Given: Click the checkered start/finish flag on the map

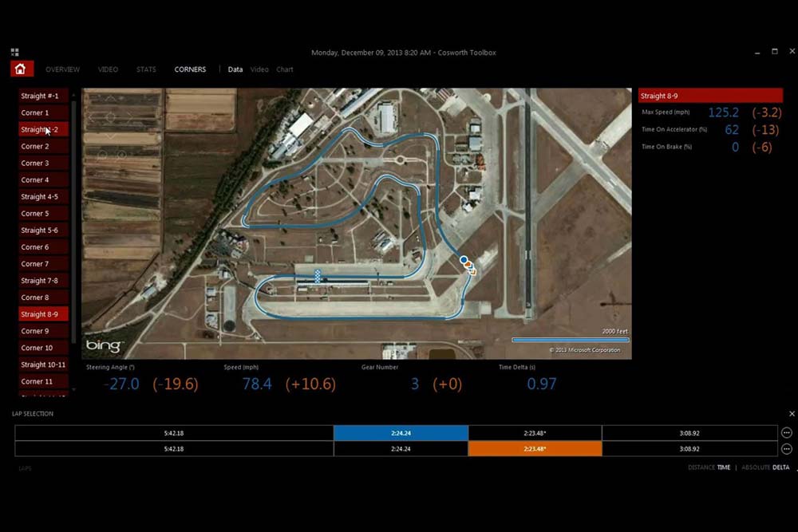Looking at the screenshot, I should point(318,277).
